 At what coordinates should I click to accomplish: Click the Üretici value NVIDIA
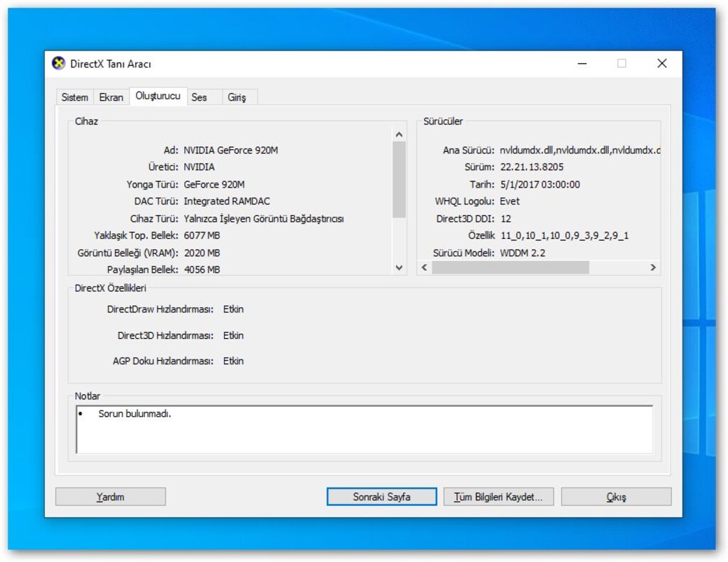199,166
